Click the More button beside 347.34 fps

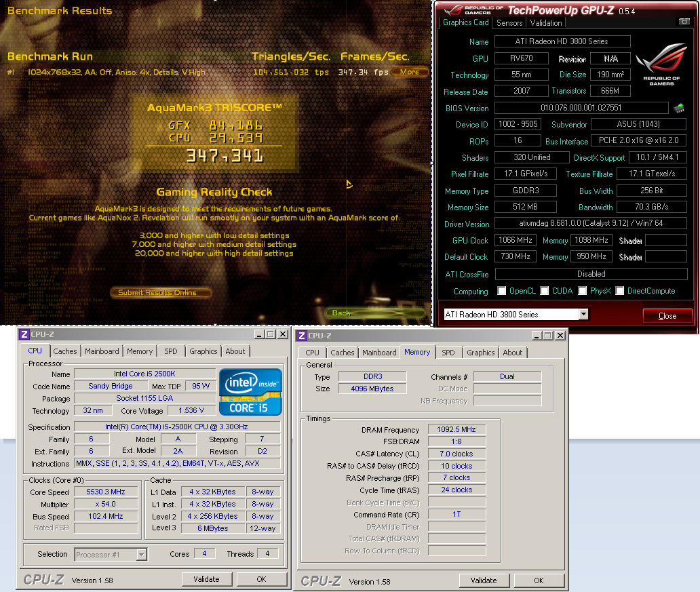[x=410, y=72]
